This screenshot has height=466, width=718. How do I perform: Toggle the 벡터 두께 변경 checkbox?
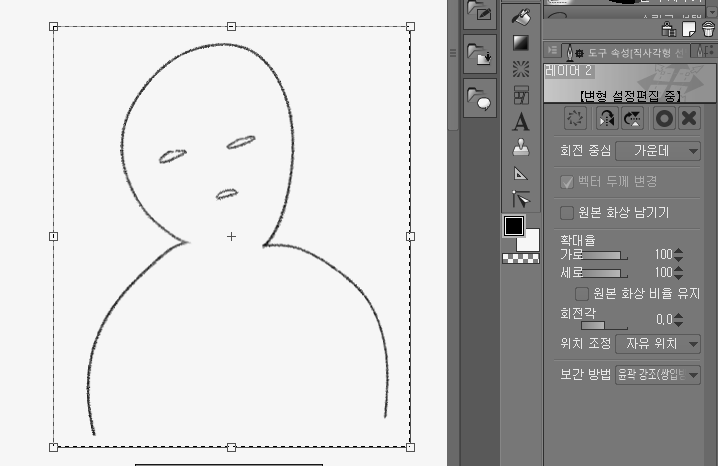[x=567, y=181]
